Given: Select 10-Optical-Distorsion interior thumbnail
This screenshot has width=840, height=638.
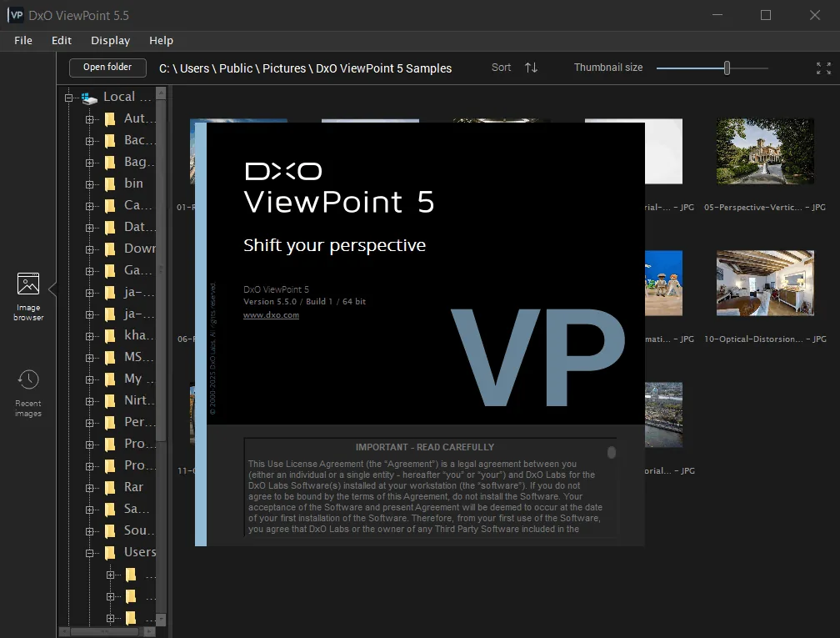Looking at the screenshot, I should click(x=765, y=283).
